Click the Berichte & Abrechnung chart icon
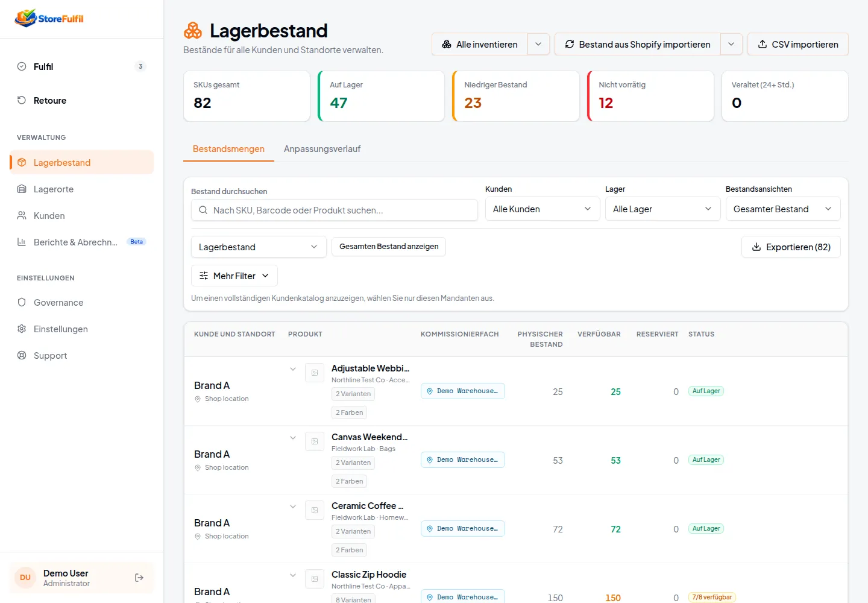This screenshot has height=603, width=868. coord(22,242)
